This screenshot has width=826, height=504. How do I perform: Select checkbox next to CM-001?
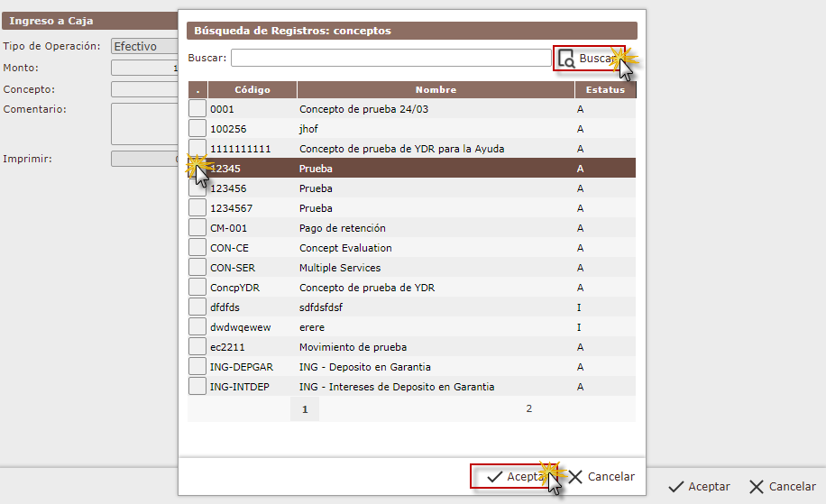pyautogui.click(x=197, y=228)
